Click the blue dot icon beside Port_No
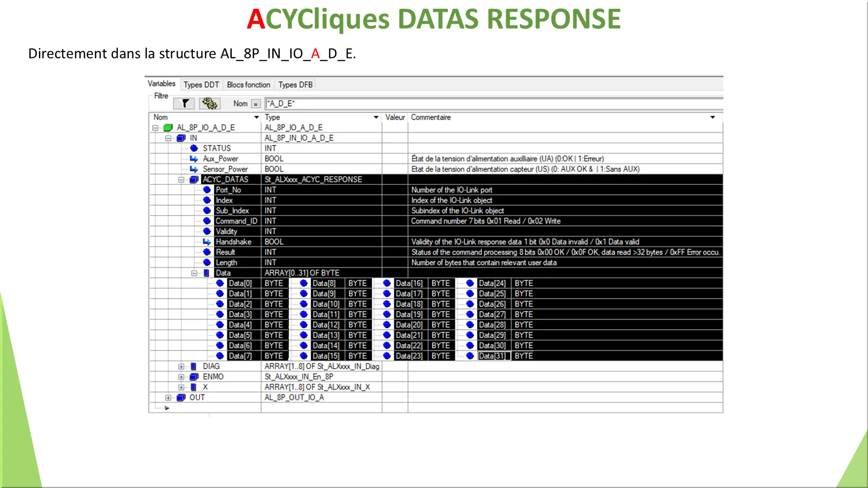868x488 pixels. (207, 190)
